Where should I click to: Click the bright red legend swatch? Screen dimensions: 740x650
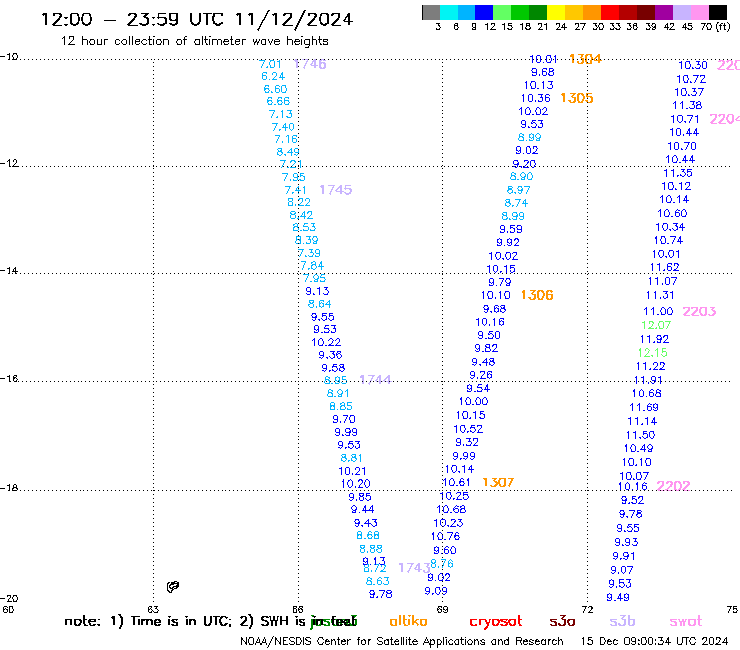point(609,12)
